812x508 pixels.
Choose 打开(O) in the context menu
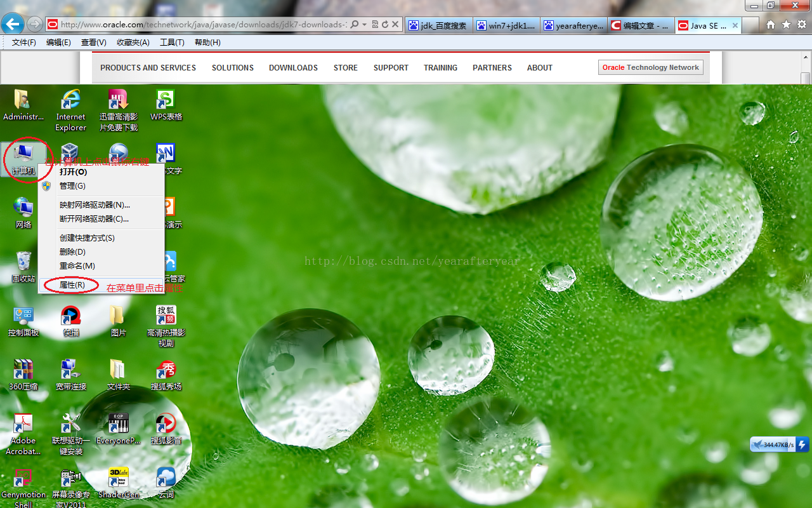pyautogui.click(x=101, y=171)
